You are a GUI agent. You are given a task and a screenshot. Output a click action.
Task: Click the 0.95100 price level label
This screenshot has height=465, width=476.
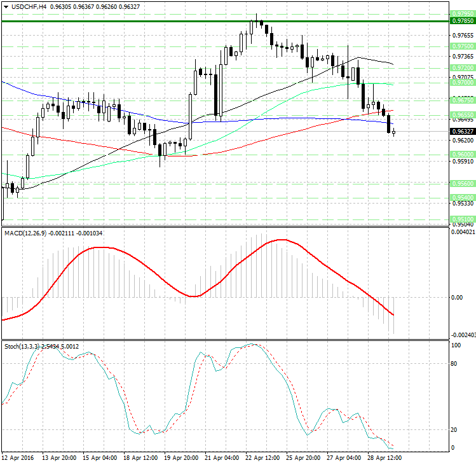tap(461, 218)
